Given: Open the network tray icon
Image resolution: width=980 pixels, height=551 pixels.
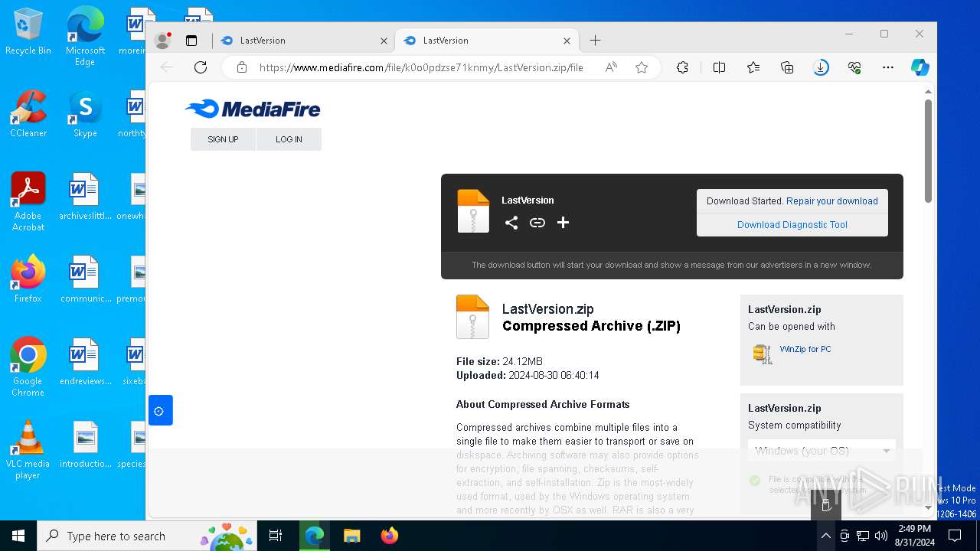Looking at the screenshot, I should tap(863, 536).
